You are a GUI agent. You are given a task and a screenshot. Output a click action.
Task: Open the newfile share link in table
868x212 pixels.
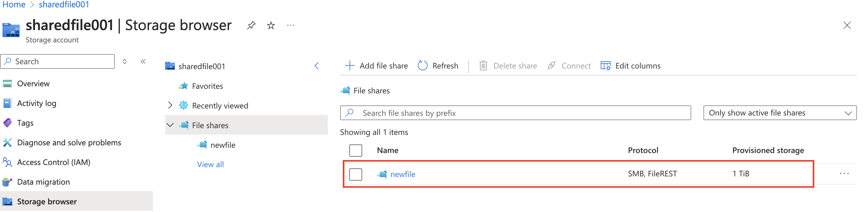click(403, 174)
